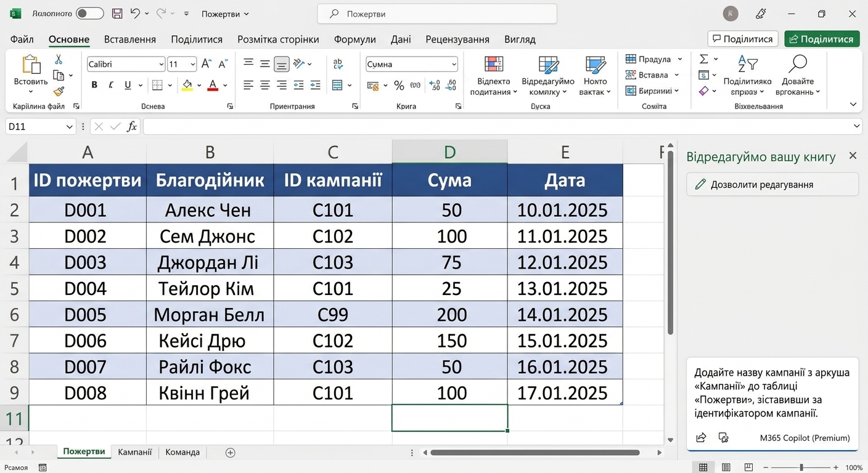The width and height of the screenshot is (868, 473).
Task: Click the horizontal scrollbar thumb
Action: [535, 453]
